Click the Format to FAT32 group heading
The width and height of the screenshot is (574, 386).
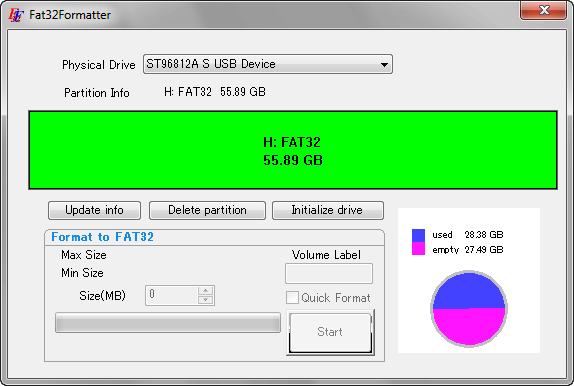tap(102, 237)
